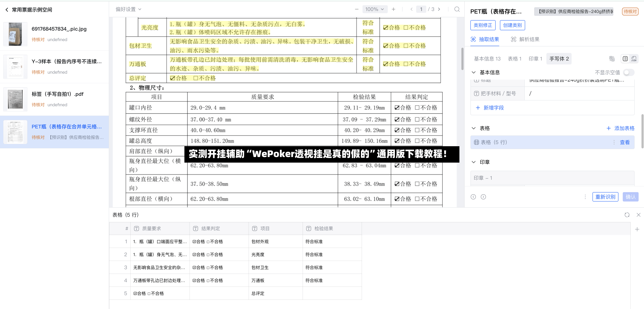644x309 pixels.
Task: Click 类别修正 button
Action: click(483, 25)
